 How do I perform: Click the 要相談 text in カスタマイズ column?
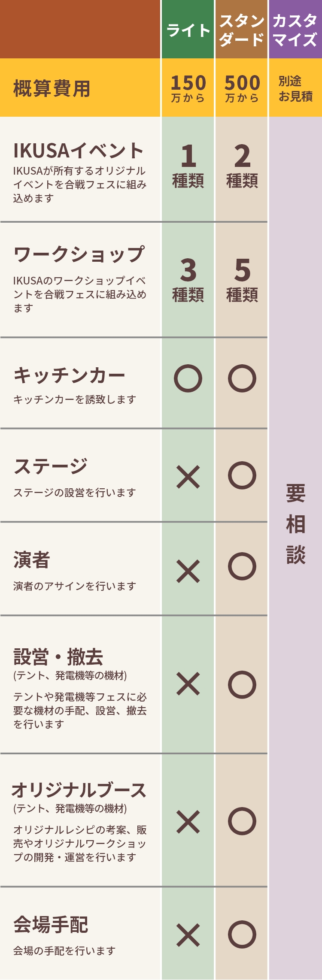point(296,523)
